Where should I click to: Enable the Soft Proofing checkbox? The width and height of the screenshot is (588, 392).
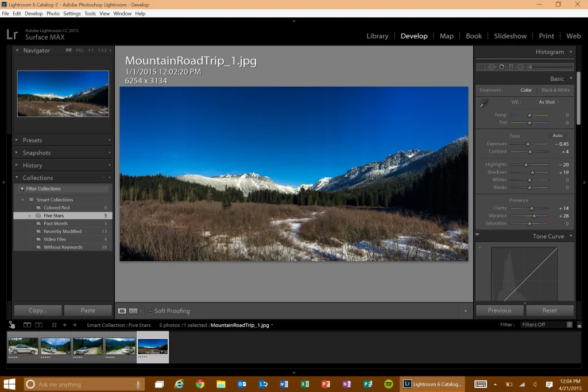[x=150, y=311]
